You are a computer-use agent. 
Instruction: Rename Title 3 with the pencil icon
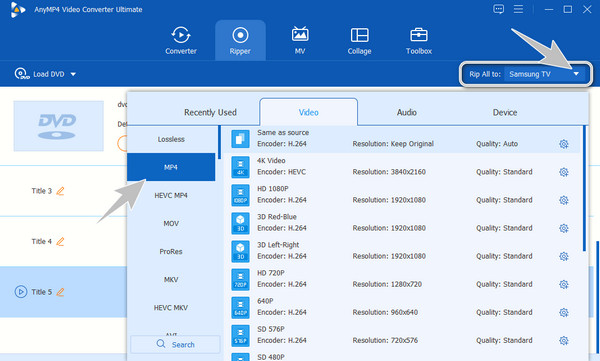point(60,191)
